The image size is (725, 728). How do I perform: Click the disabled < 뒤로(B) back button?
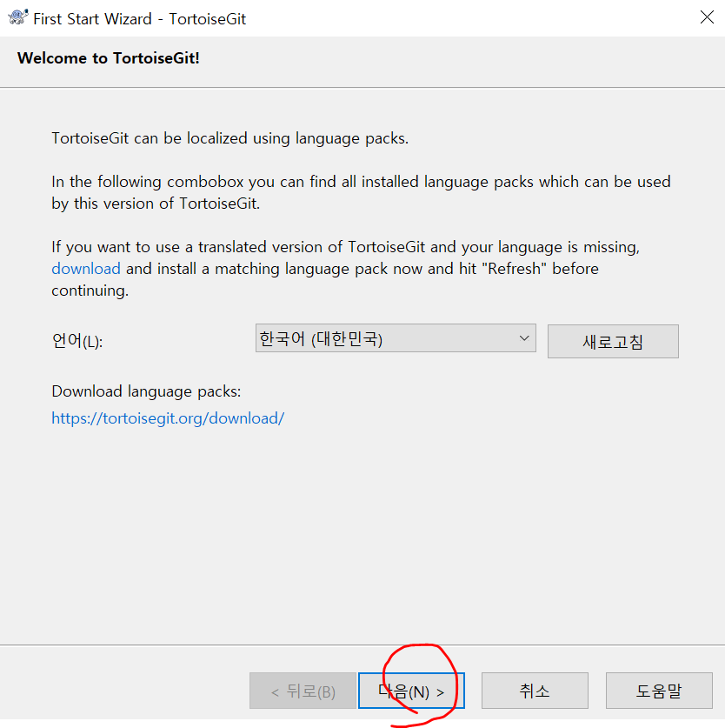tap(303, 691)
